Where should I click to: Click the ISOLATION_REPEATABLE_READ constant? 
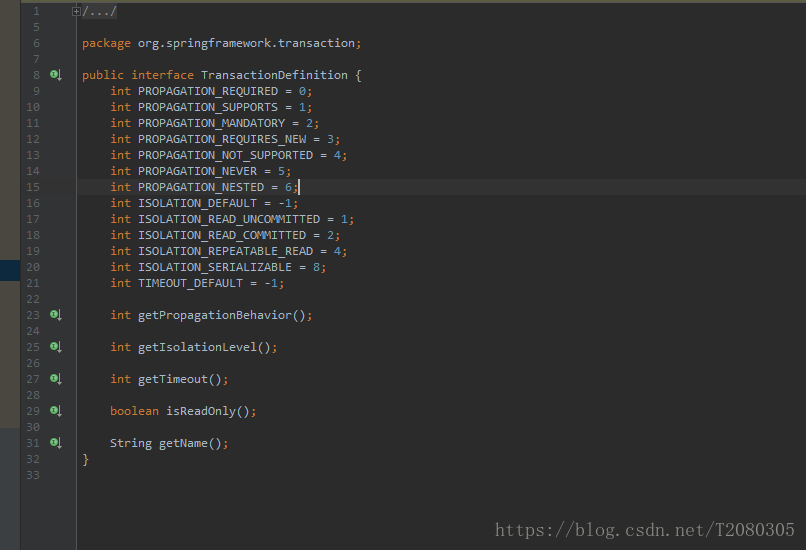[225, 251]
